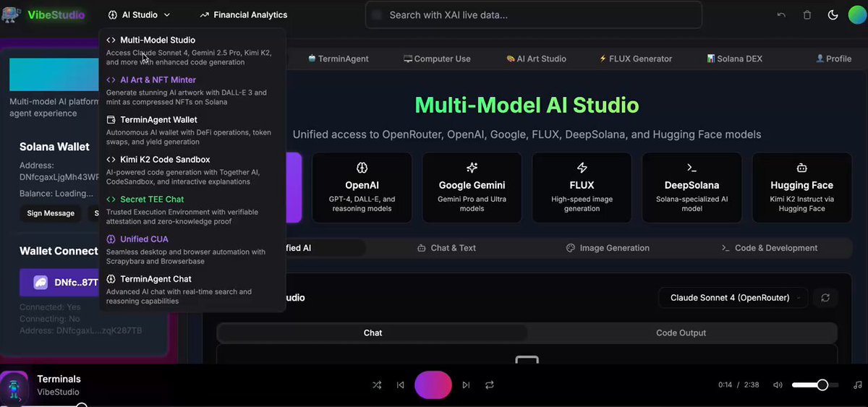Select the FLUX provider card
The width and height of the screenshot is (868, 407).
click(582, 187)
